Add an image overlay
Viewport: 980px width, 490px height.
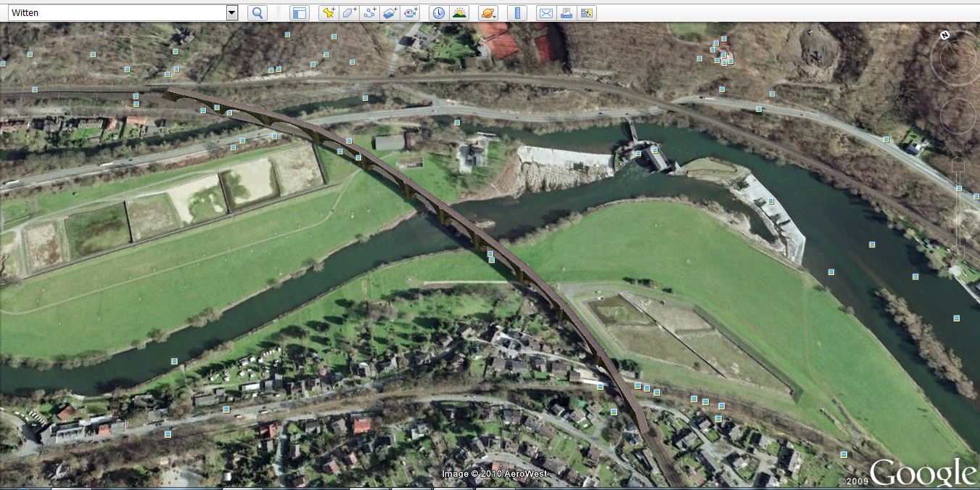(390, 13)
